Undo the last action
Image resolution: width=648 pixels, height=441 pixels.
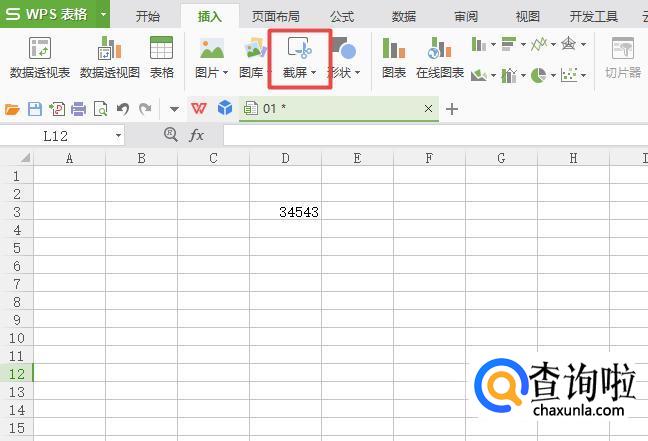tap(123, 109)
